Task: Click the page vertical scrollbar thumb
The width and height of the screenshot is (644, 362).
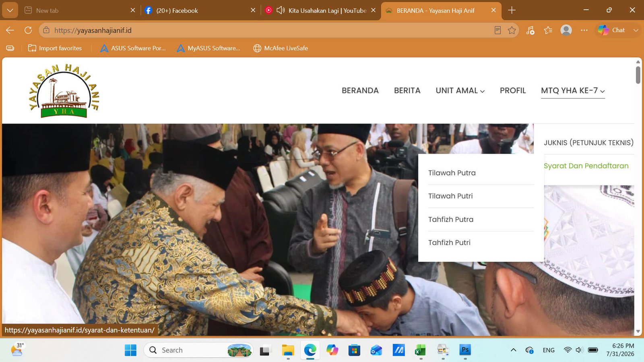Action: [x=638, y=75]
